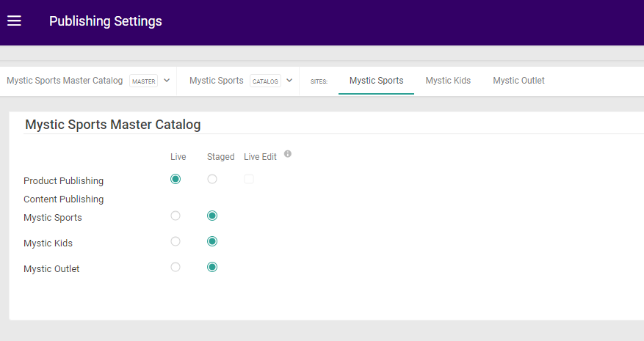The height and width of the screenshot is (341, 644).
Task: Open the hamburger navigation menu
Action: click(14, 21)
